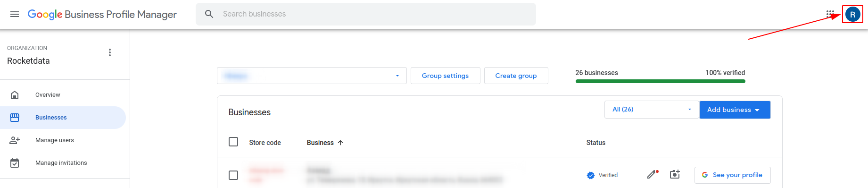868x188 pixels.
Task: Expand the business group selector dropdown
Action: pyautogui.click(x=312, y=76)
